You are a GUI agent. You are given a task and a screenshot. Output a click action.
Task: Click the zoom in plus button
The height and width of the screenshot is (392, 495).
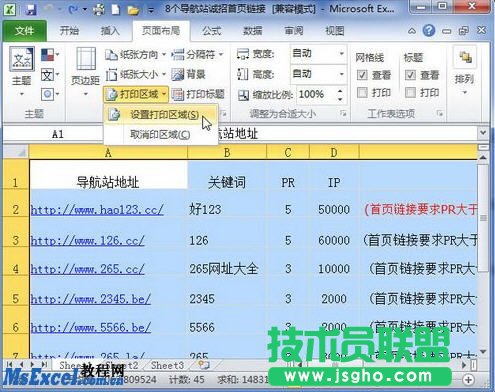pos(468,379)
